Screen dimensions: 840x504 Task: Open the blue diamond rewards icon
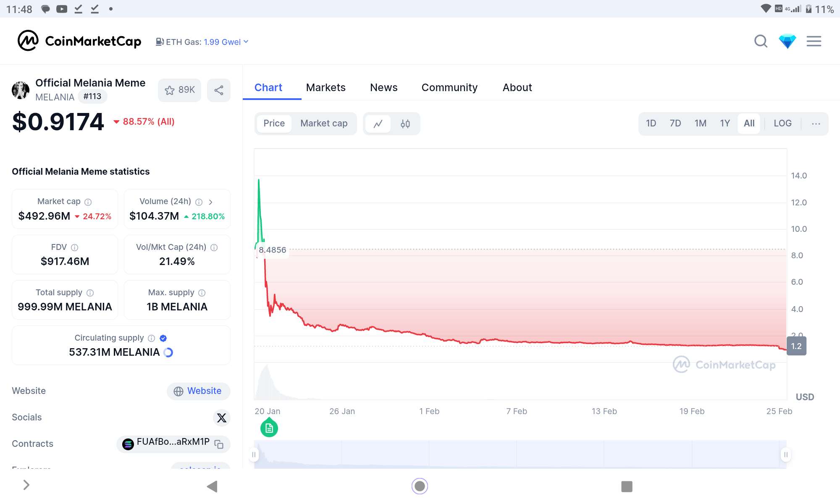point(787,41)
